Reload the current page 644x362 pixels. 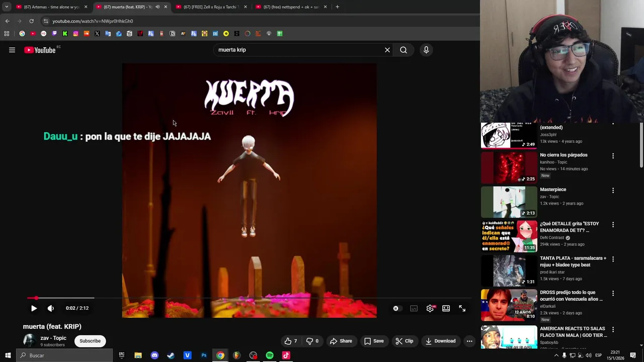(x=31, y=21)
